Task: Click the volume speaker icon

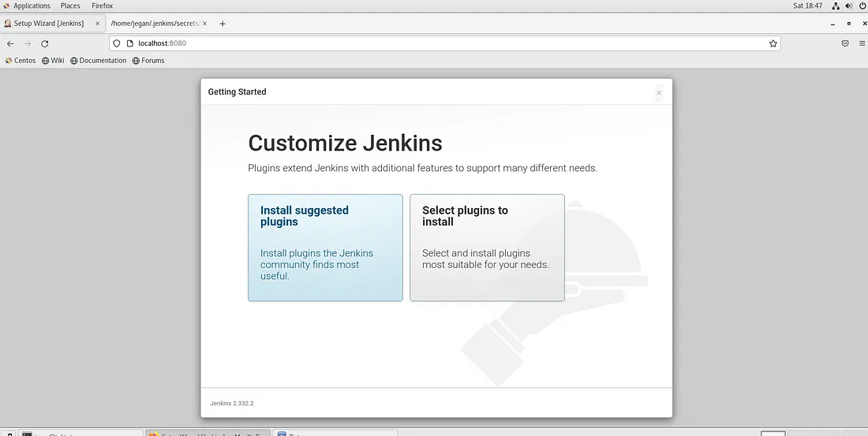Action: [x=849, y=6]
